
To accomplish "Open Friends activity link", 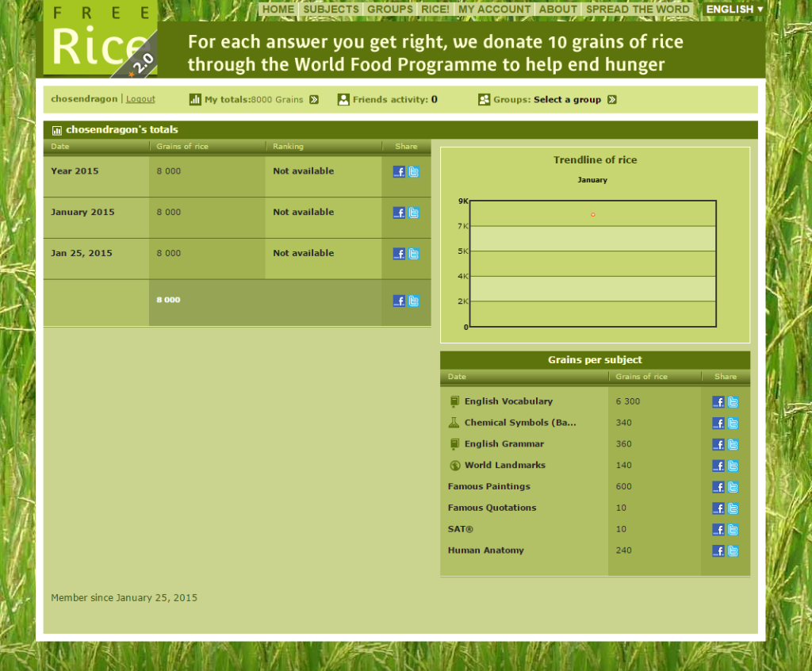I will tap(395, 99).
